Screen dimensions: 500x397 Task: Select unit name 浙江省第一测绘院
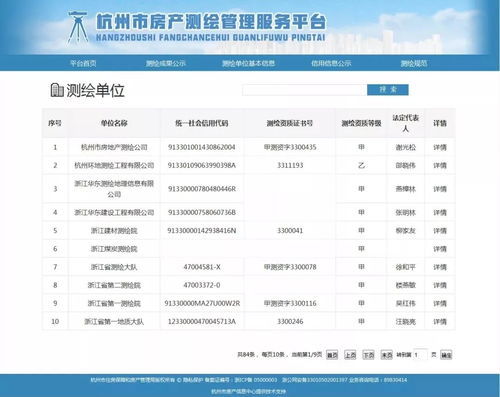[x=114, y=303]
